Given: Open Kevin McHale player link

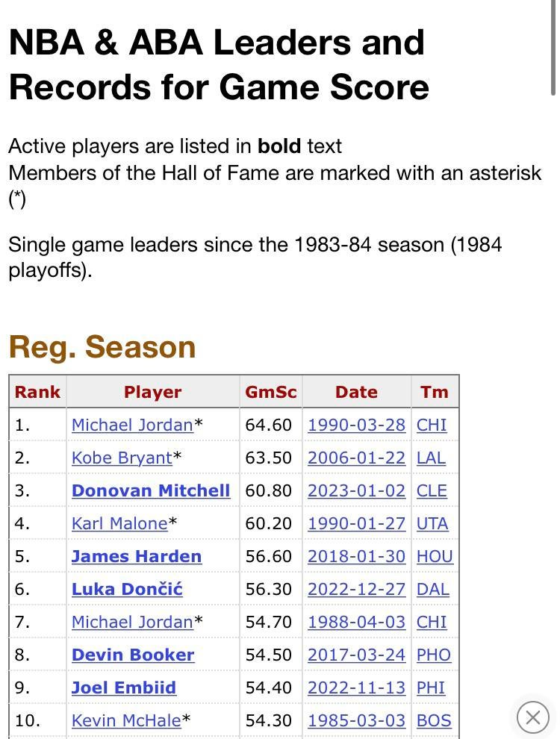Looking at the screenshot, I should (x=126, y=720).
